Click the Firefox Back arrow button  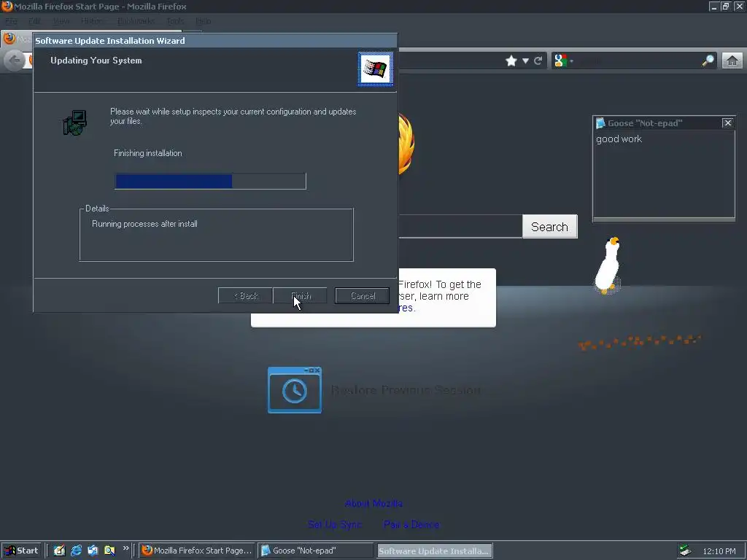coord(15,61)
